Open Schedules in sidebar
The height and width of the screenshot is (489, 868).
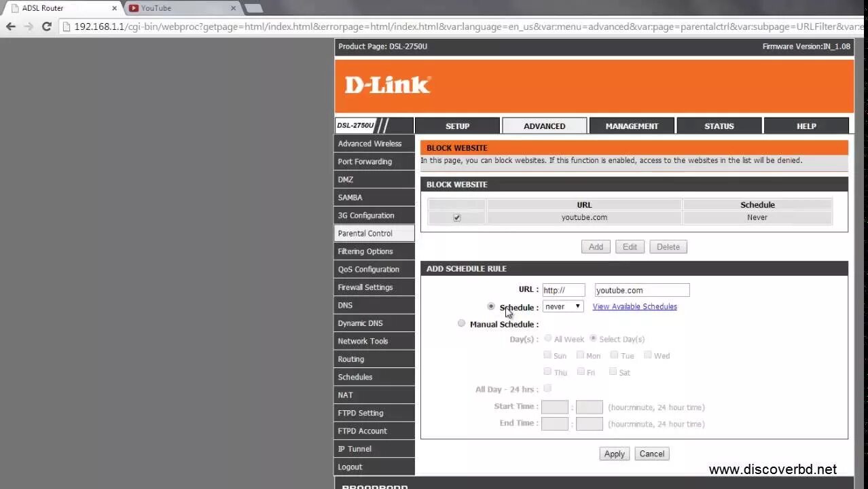374,377
